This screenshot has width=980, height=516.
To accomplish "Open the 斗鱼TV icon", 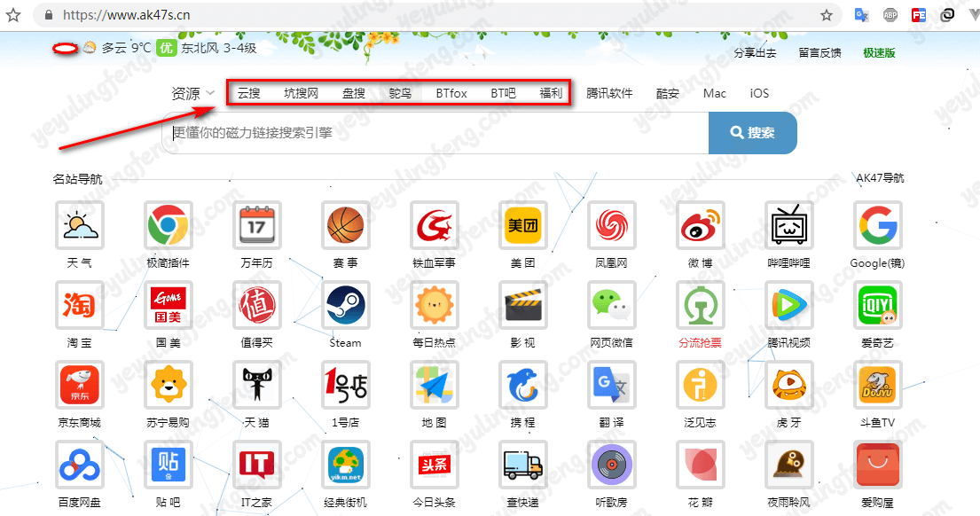I will coord(877,385).
